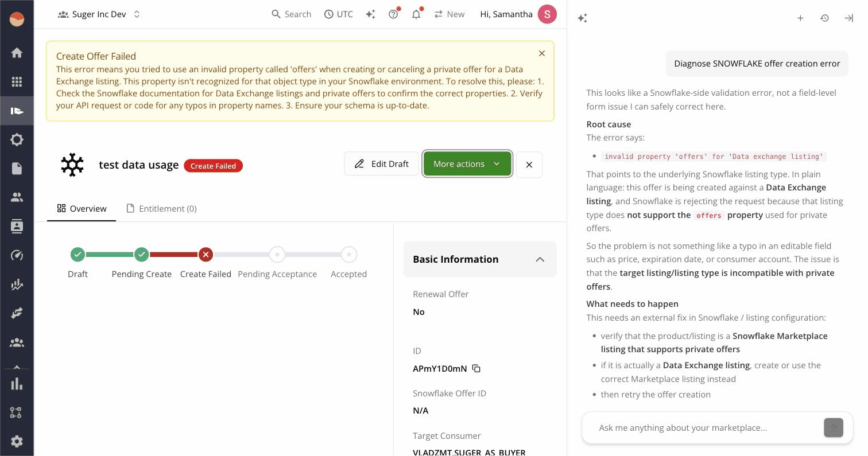Click the 'Root cause' heading in the chat
868x456 pixels.
[609, 124]
